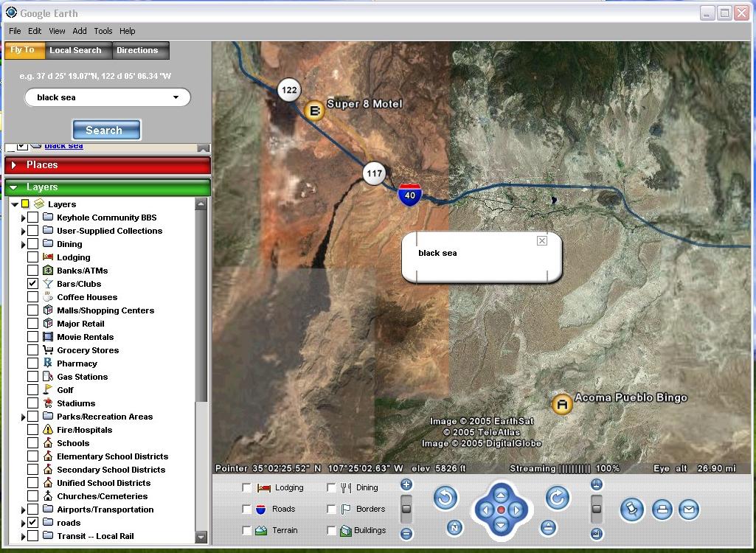Click the print icon
The width and height of the screenshot is (756, 553).
pyautogui.click(x=662, y=509)
